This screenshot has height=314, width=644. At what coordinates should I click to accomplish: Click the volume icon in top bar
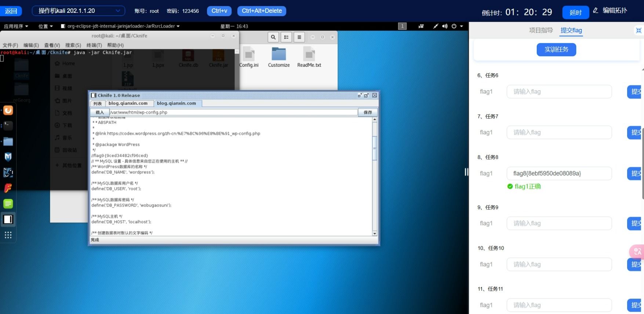pos(445,26)
